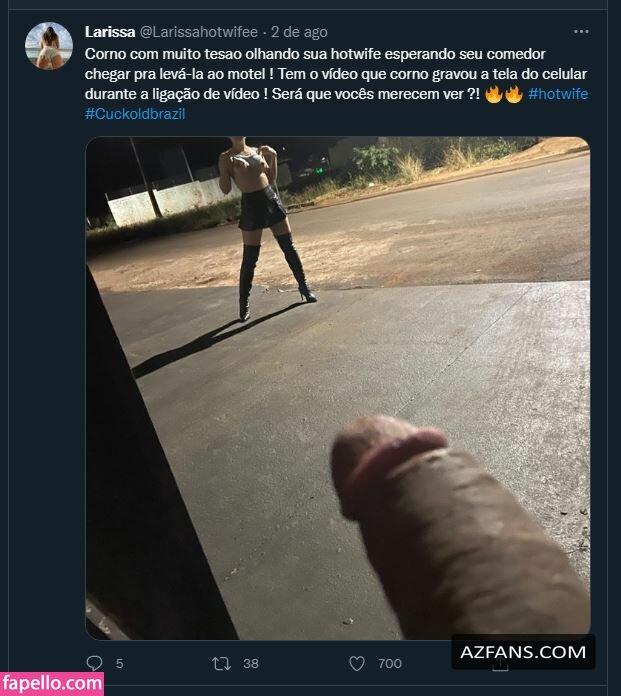Click the retweet count of 38

coord(251,664)
